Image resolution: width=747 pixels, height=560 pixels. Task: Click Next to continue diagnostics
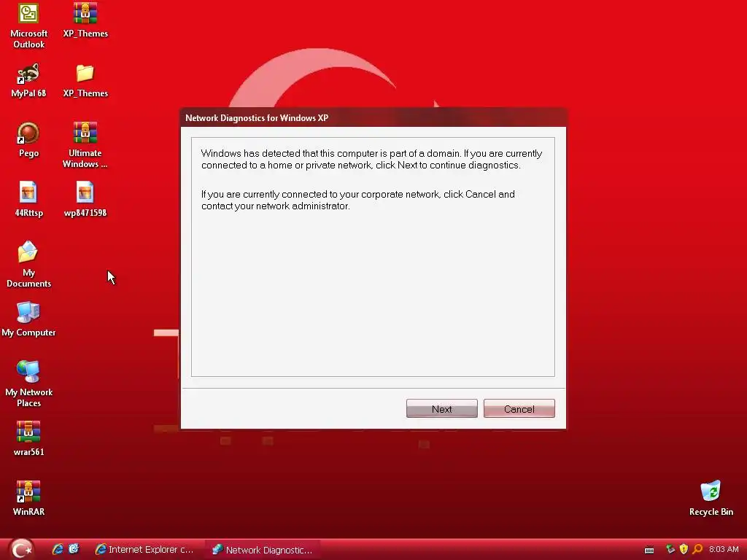coord(441,408)
